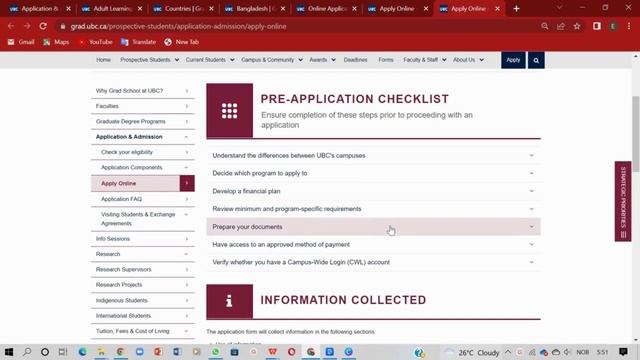Click Home in the navigation bar
Screen dimensions: 640x360
pos(103,60)
